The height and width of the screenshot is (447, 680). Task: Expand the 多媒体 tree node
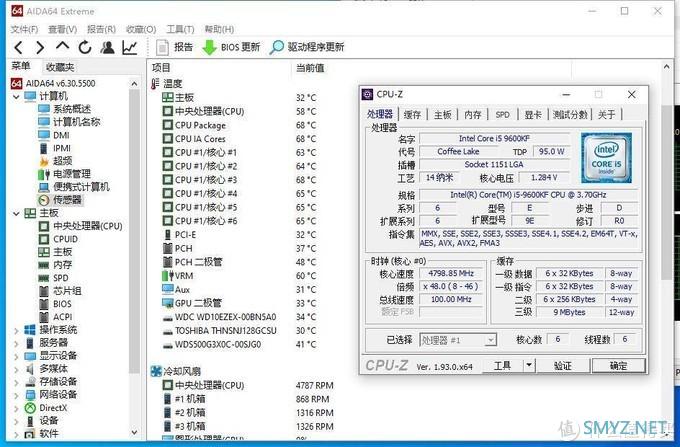[16, 369]
